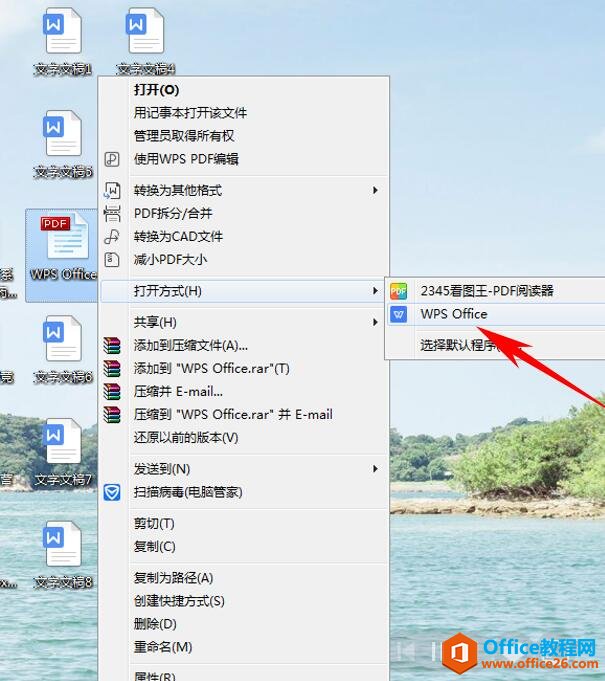The width and height of the screenshot is (605, 681).
Task: Select 2345看图王-PDF阅读器 in submenu
Action: click(x=496, y=291)
